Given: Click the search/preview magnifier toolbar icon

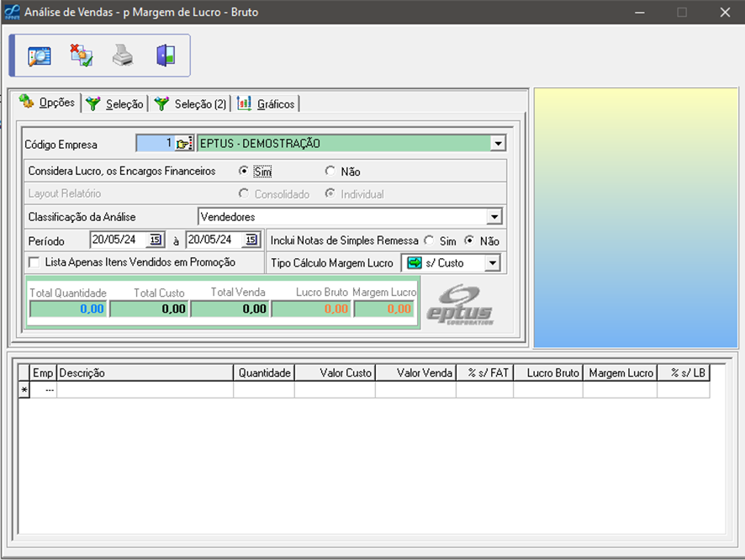Looking at the screenshot, I should [40, 56].
